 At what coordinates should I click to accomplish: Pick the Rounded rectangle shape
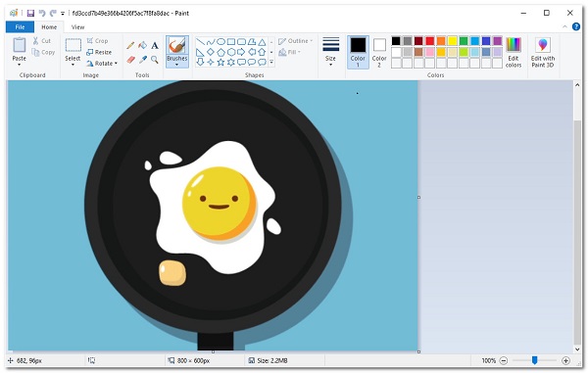(241, 42)
